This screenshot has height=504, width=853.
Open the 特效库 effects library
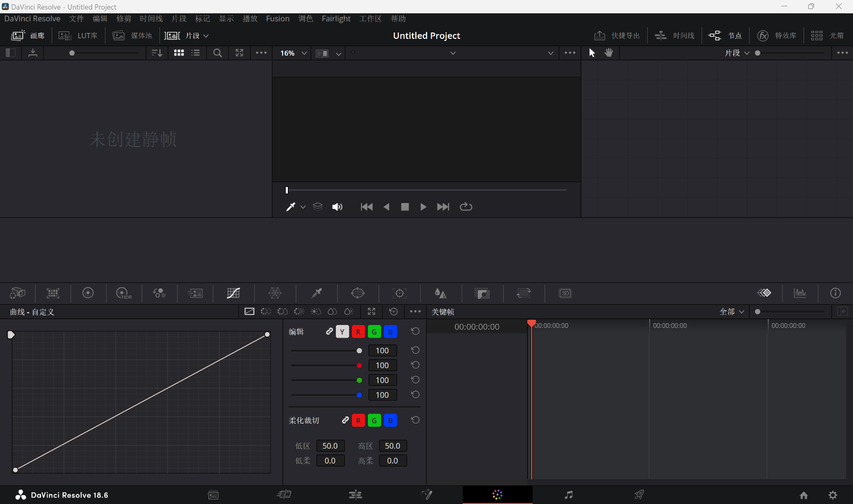777,36
